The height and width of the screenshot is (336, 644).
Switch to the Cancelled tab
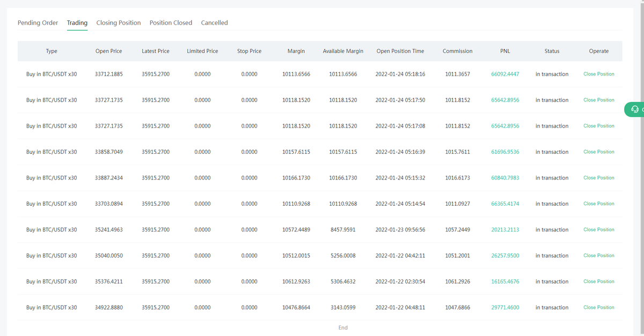[x=214, y=23]
